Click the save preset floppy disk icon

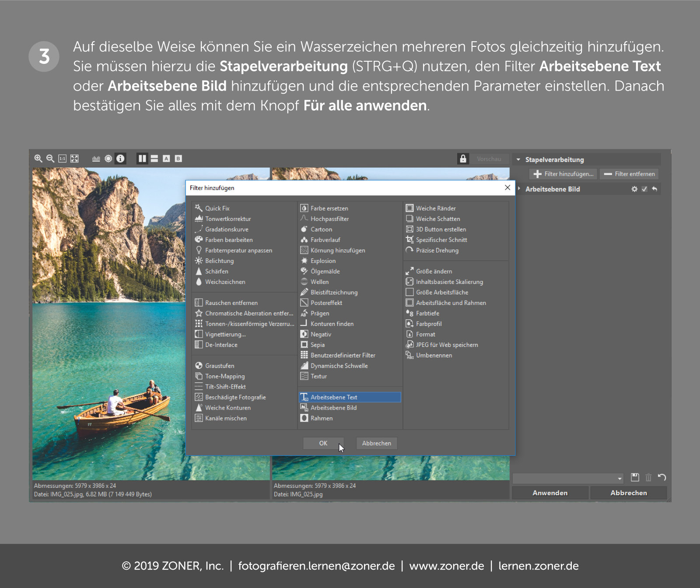coord(635,477)
